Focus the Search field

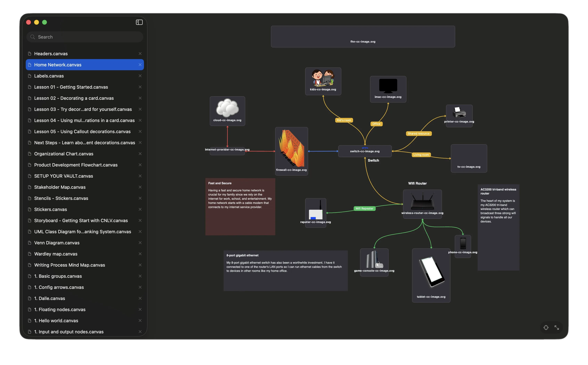(x=85, y=37)
